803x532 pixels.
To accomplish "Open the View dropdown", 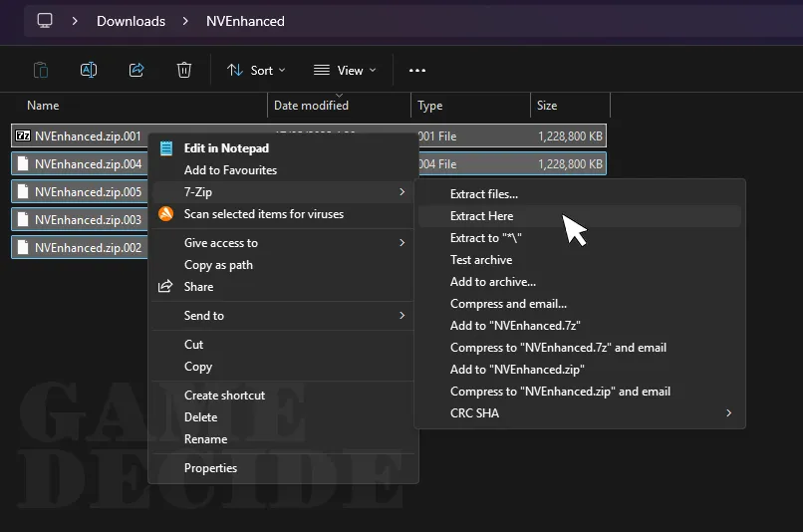I will coord(345,70).
